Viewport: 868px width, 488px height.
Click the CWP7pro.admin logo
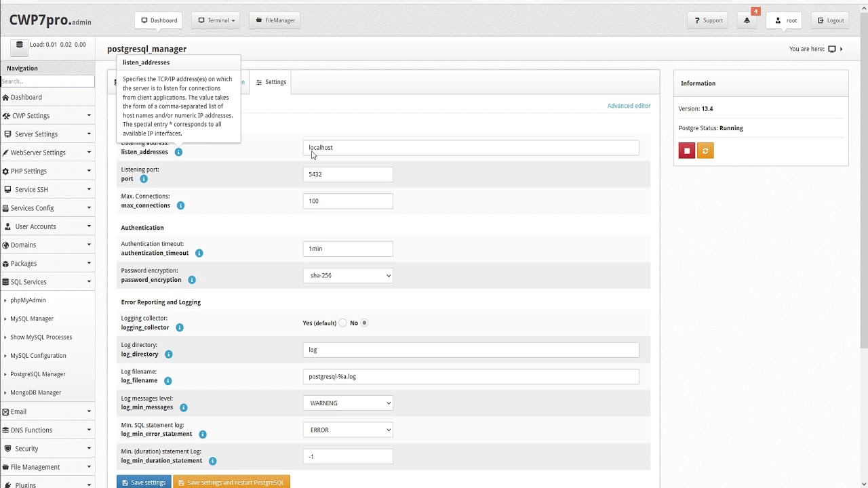pyautogui.click(x=50, y=20)
